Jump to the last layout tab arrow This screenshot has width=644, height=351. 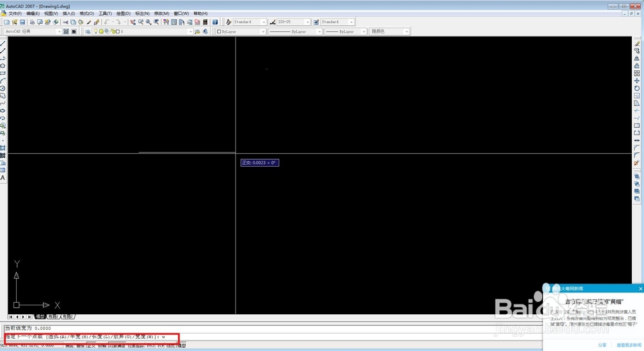tap(29, 316)
